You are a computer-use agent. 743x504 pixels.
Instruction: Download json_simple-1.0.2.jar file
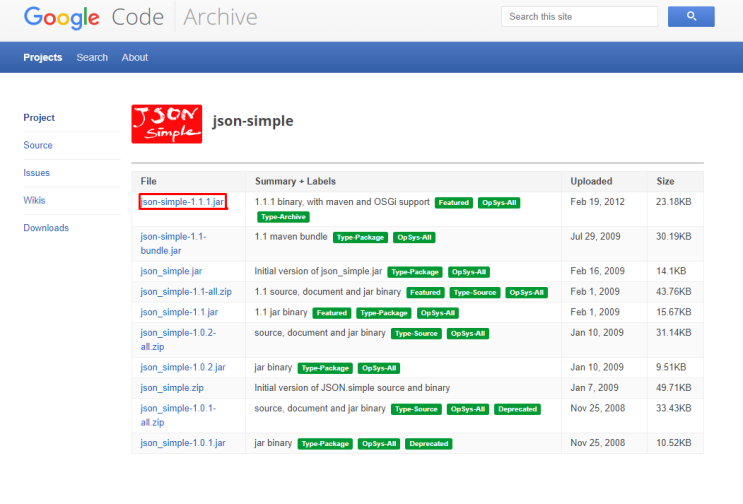tap(183, 367)
